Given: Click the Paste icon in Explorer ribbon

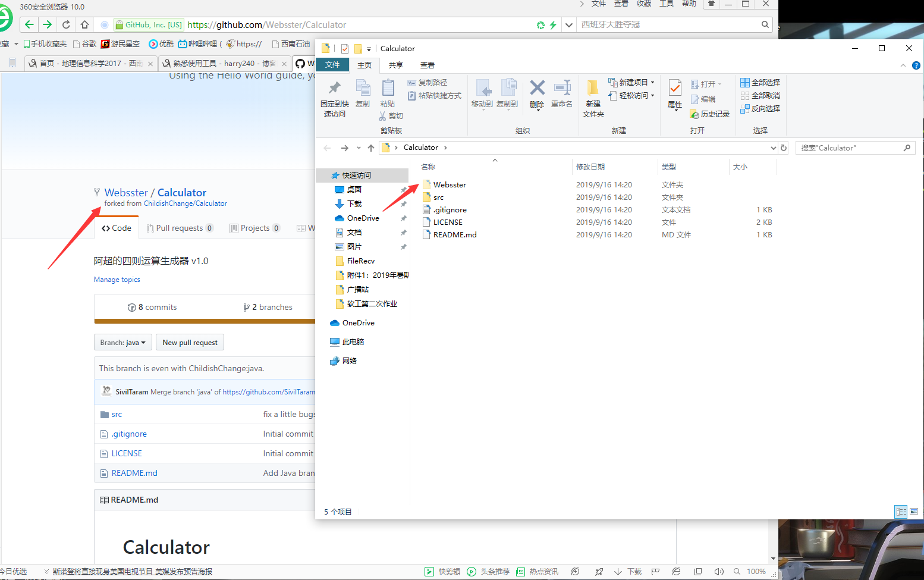Looking at the screenshot, I should point(388,93).
